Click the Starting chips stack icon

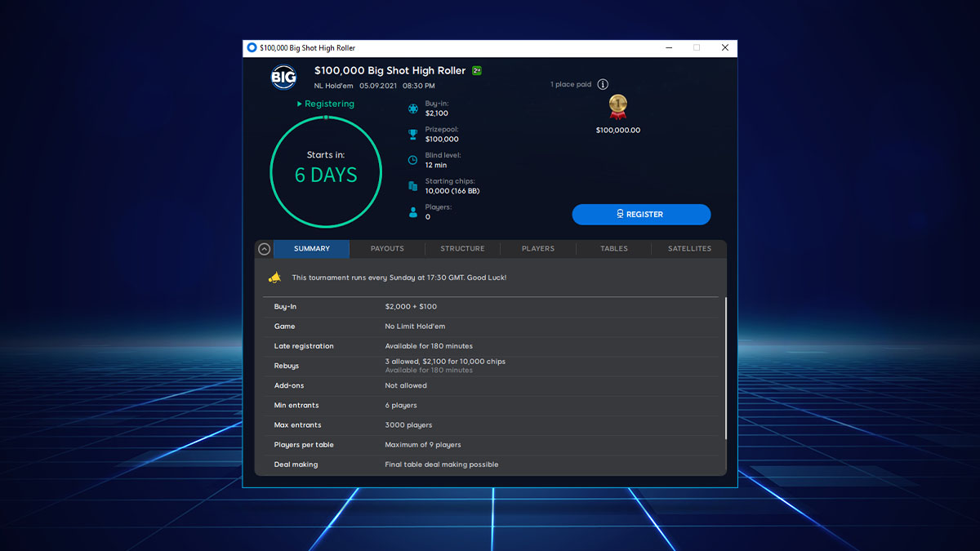click(412, 185)
